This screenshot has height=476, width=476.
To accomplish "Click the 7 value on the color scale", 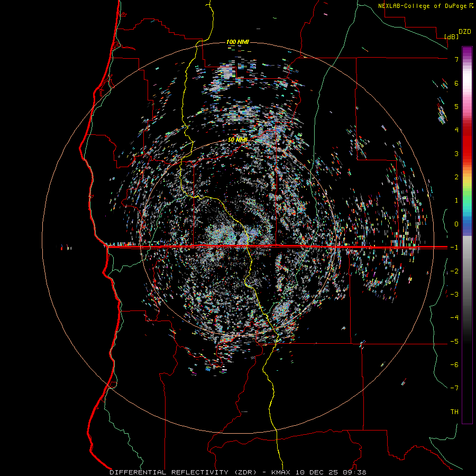I will [456, 59].
